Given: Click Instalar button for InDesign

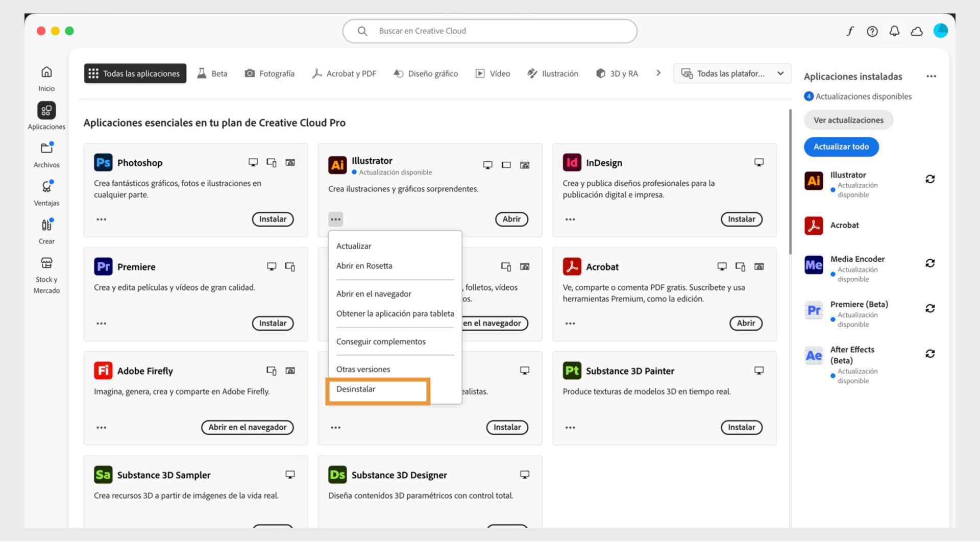Looking at the screenshot, I should pos(741,219).
